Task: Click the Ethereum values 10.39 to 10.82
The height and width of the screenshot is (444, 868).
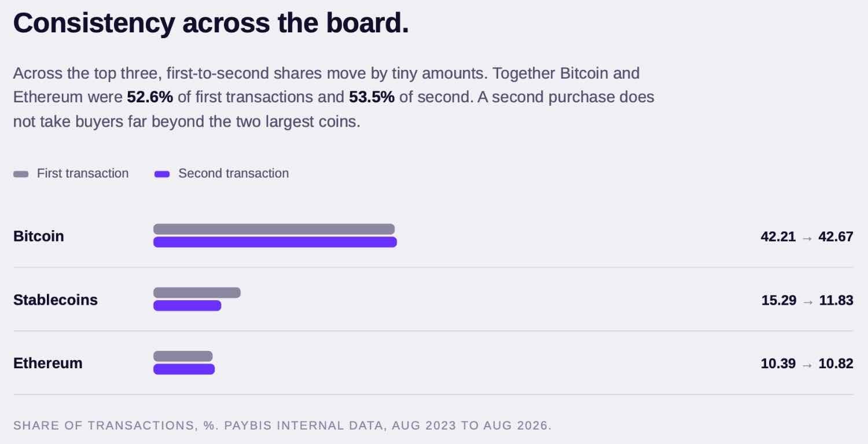Action: (807, 364)
